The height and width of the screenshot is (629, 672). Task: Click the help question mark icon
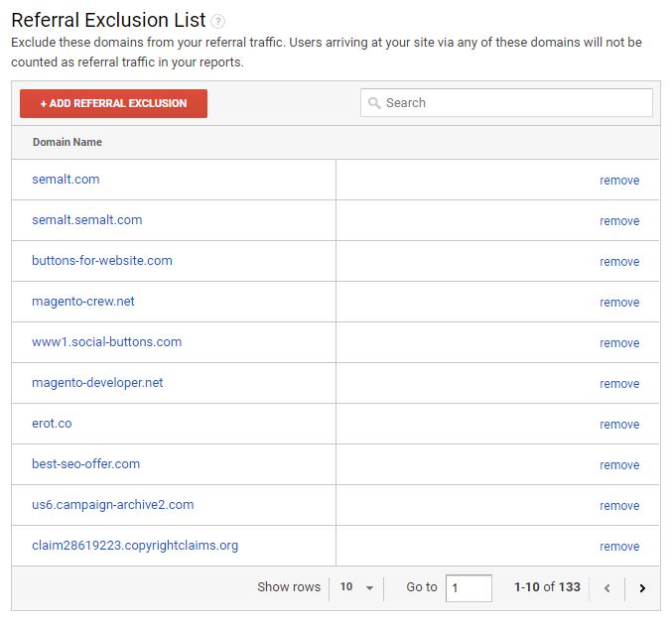coord(217,21)
